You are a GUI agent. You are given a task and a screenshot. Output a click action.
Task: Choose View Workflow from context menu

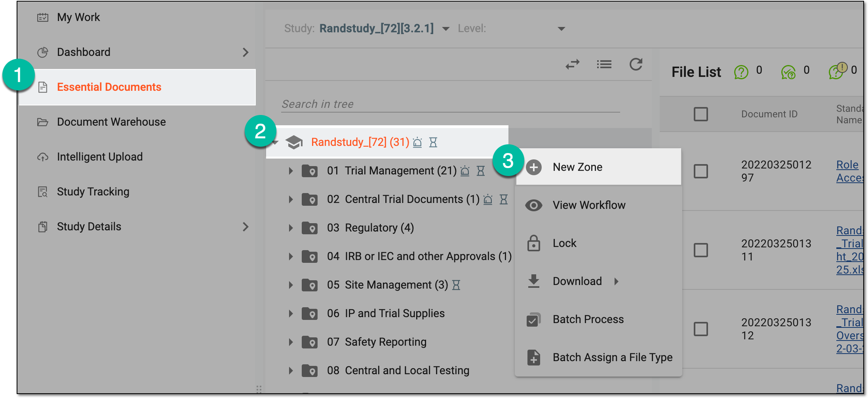(599, 205)
